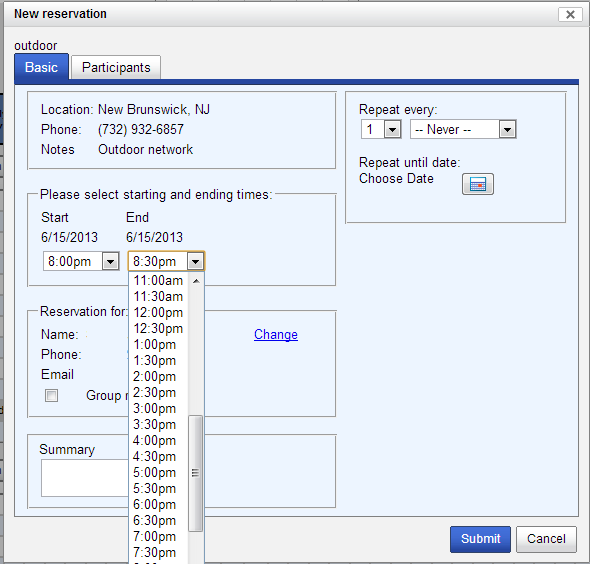Pick 11:30am in the time list

tap(158, 296)
